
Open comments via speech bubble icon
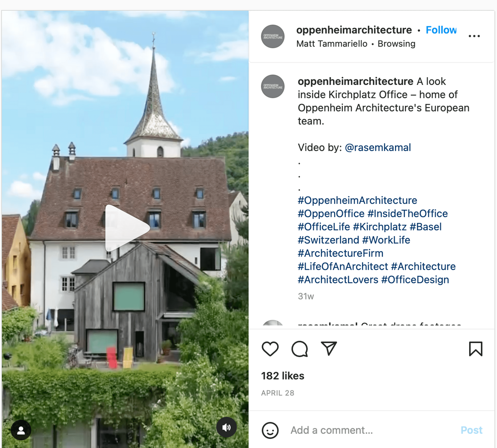point(299,349)
